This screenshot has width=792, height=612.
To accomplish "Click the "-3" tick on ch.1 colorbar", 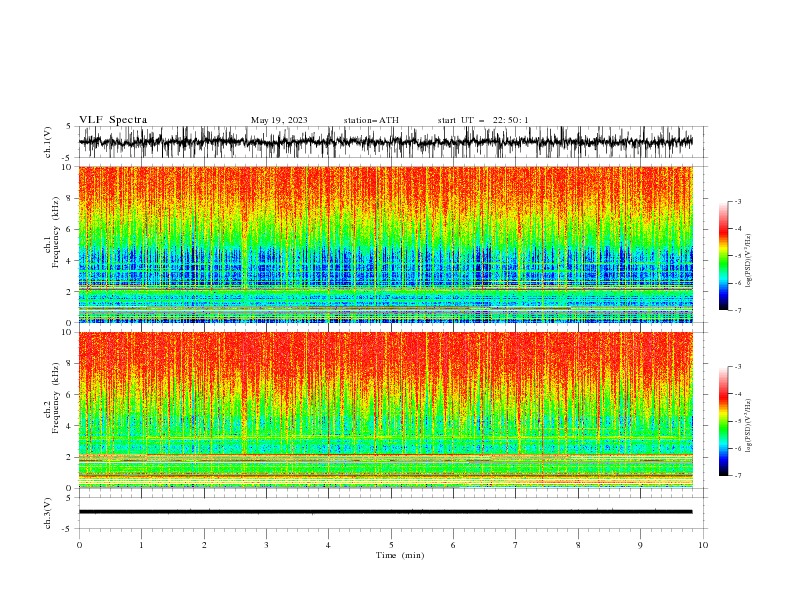I will [x=738, y=201].
